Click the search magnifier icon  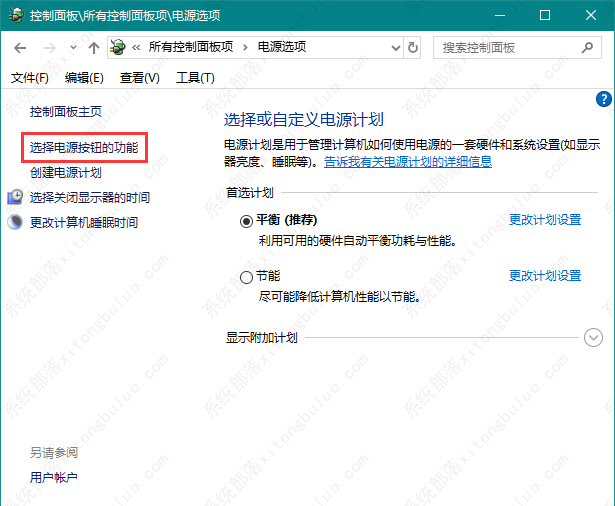590,48
